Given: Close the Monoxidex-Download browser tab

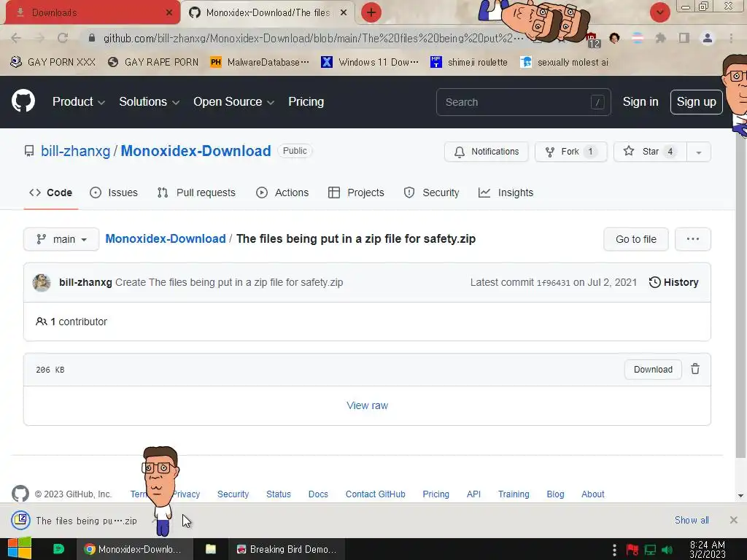Looking at the screenshot, I should pyautogui.click(x=343, y=13).
